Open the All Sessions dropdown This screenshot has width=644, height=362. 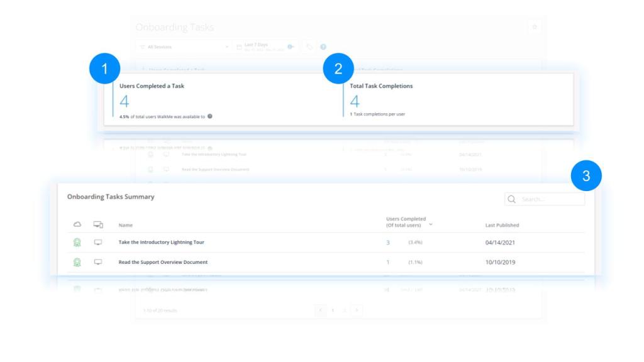184,47
